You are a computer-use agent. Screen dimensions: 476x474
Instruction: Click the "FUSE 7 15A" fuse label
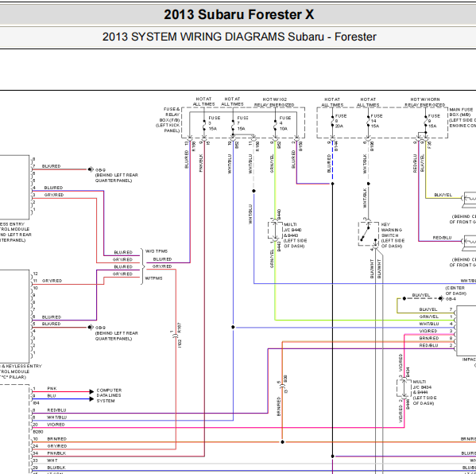242,123
